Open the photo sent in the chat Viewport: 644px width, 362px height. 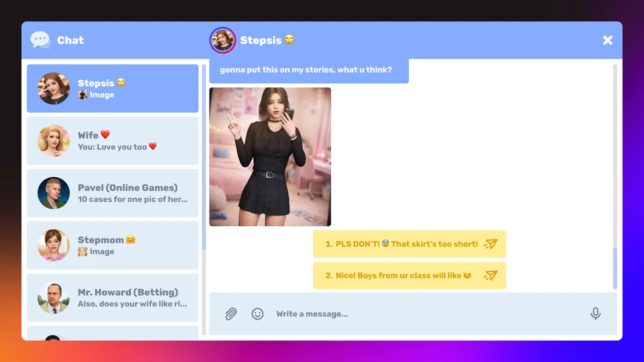tap(270, 157)
